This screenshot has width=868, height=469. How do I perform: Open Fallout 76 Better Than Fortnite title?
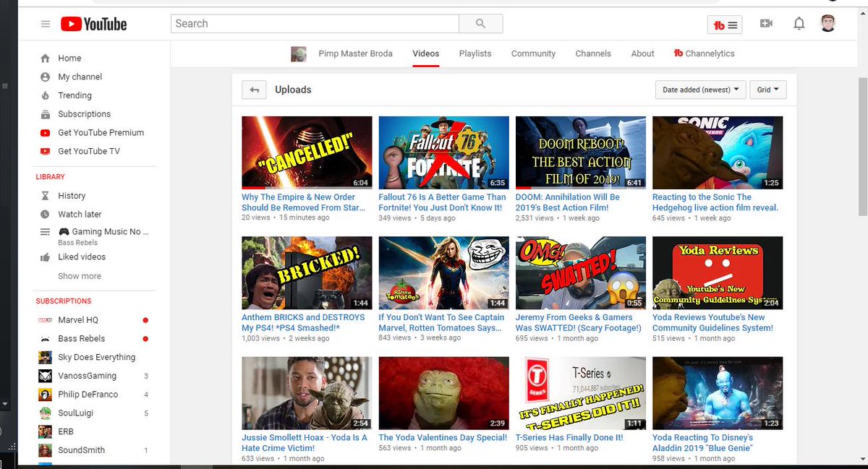tap(442, 202)
